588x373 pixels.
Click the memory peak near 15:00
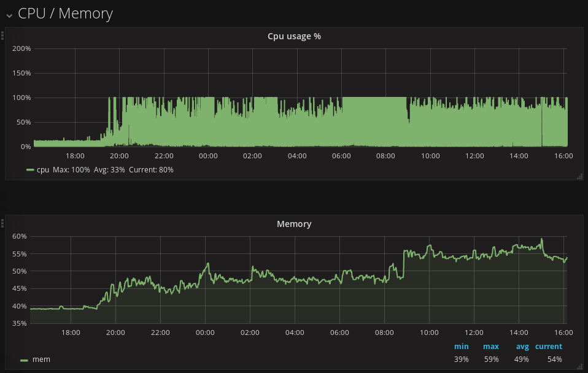coord(541,239)
